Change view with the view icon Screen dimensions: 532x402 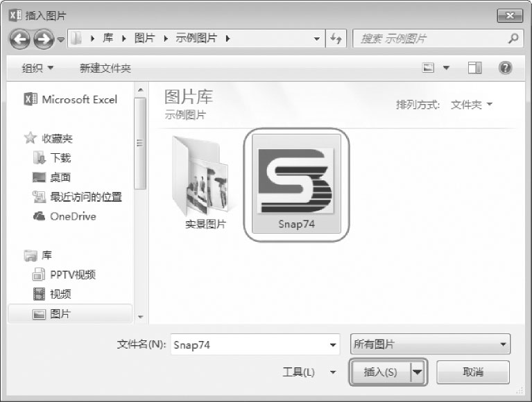428,68
